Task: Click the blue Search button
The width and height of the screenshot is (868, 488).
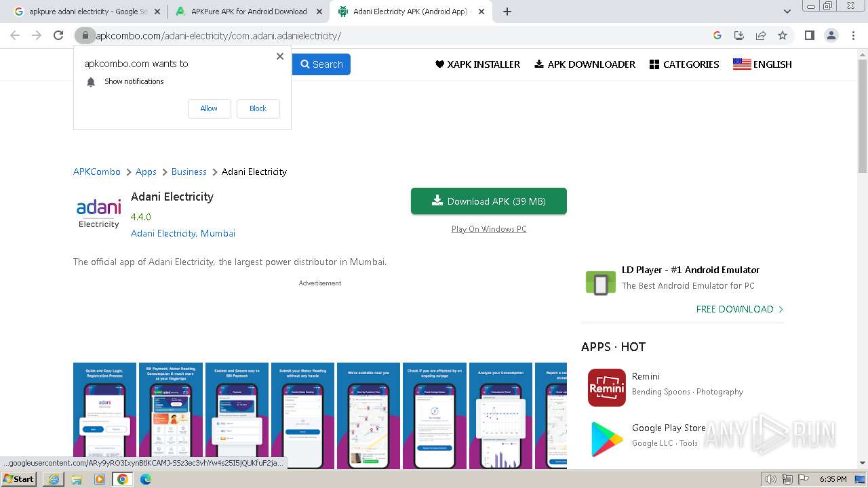Action: click(321, 64)
